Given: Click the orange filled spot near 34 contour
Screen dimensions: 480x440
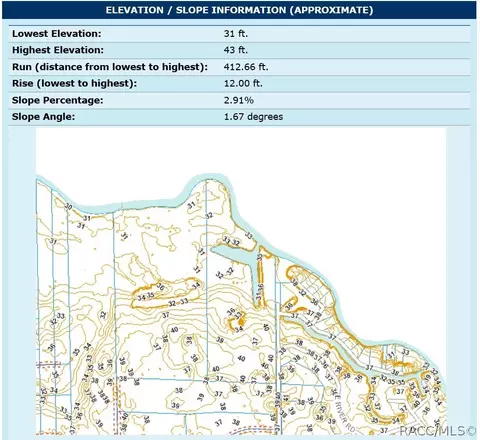Looking at the screenshot, I should coord(240,321).
